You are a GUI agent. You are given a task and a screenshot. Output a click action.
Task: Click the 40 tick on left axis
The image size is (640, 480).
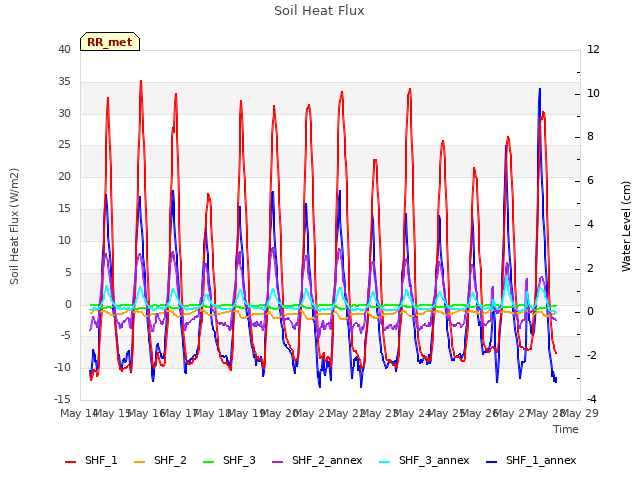coord(64,49)
